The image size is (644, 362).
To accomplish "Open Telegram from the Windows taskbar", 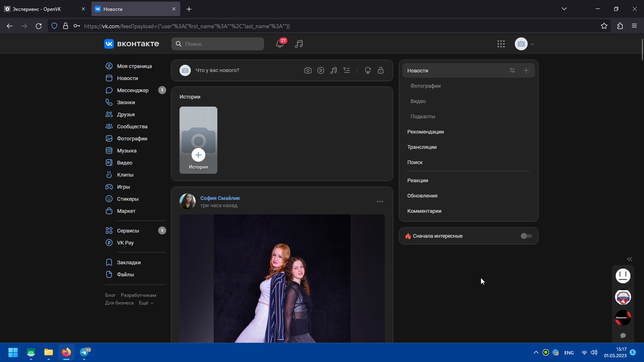I will (x=85, y=352).
